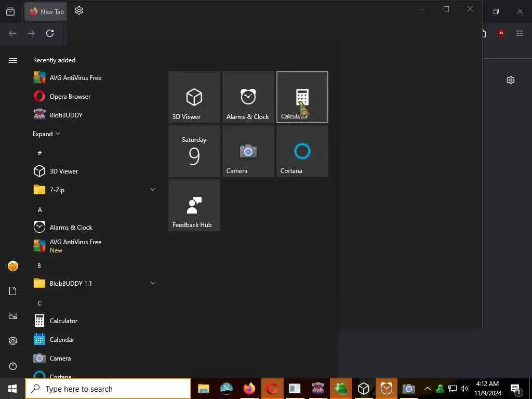Click the A letter header
Image resolution: width=532 pixels, height=399 pixels.
coord(39,210)
